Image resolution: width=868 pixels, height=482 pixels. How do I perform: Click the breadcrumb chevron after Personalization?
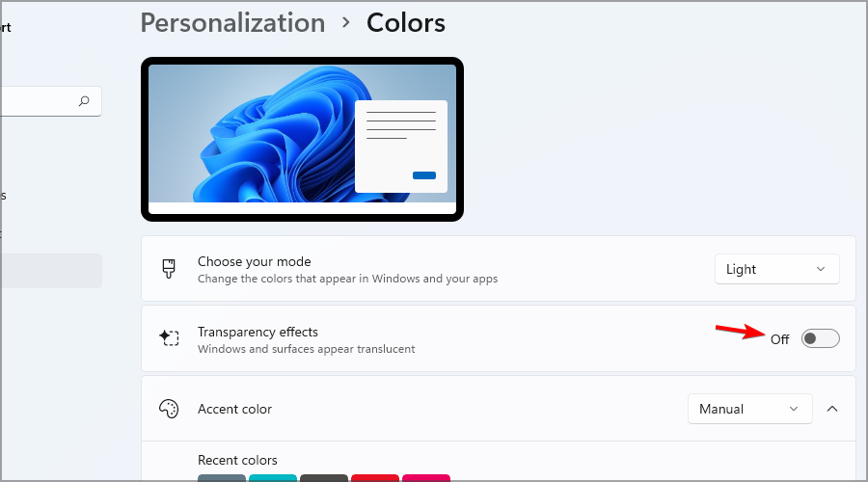click(x=346, y=23)
